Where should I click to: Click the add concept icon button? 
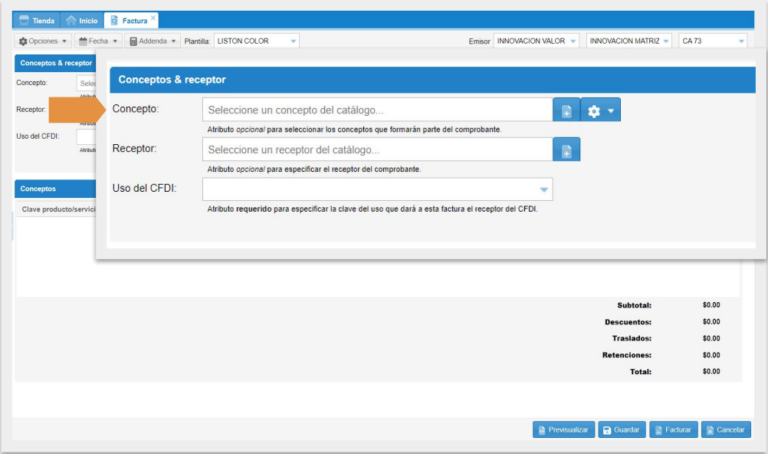pyautogui.click(x=566, y=111)
